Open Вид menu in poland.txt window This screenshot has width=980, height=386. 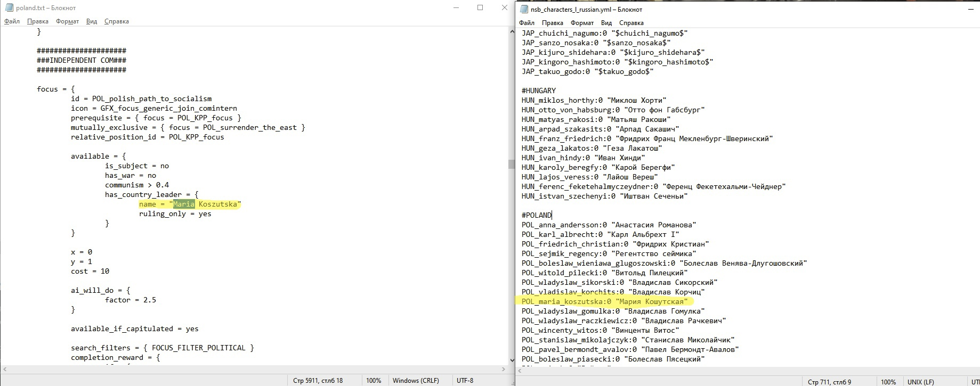[92, 21]
